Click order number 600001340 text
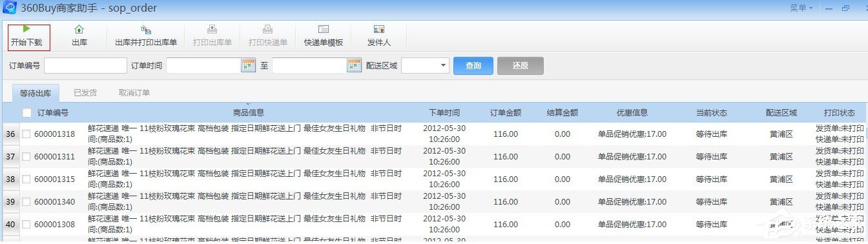 pos(55,202)
